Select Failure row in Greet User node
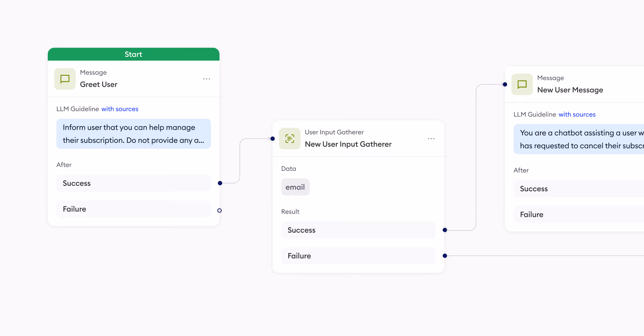Viewport: 644px width, 336px height. click(133, 209)
